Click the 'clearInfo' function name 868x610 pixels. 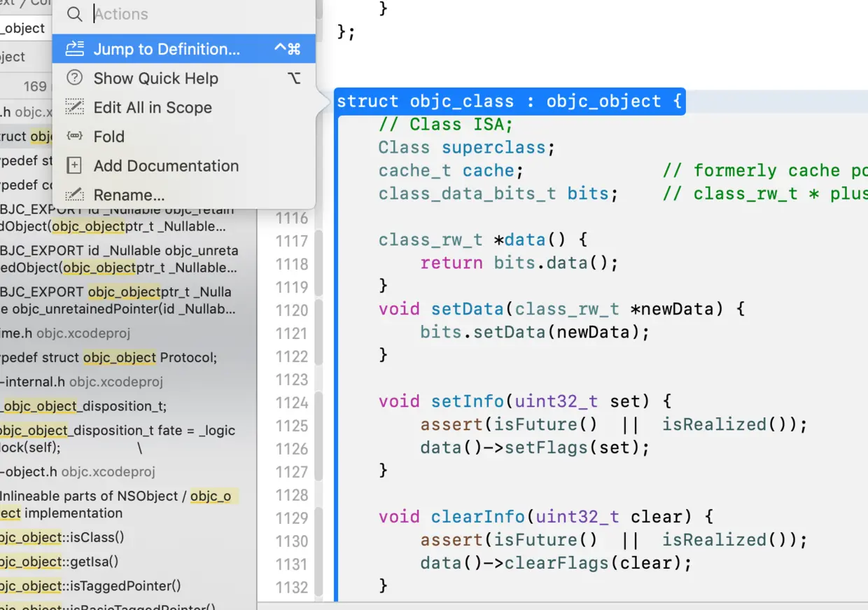pyautogui.click(x=478, y=518)
